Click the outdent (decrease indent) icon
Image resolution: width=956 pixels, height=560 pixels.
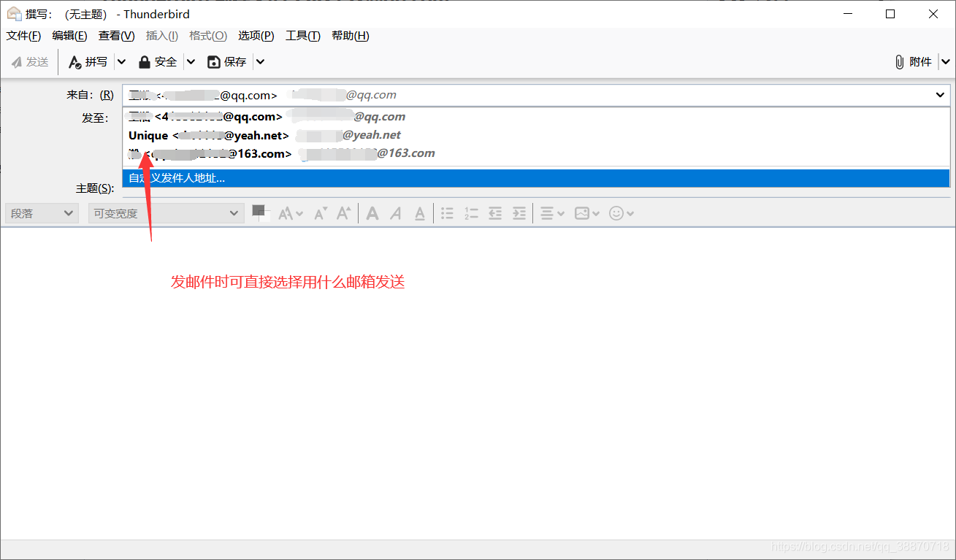495,213
